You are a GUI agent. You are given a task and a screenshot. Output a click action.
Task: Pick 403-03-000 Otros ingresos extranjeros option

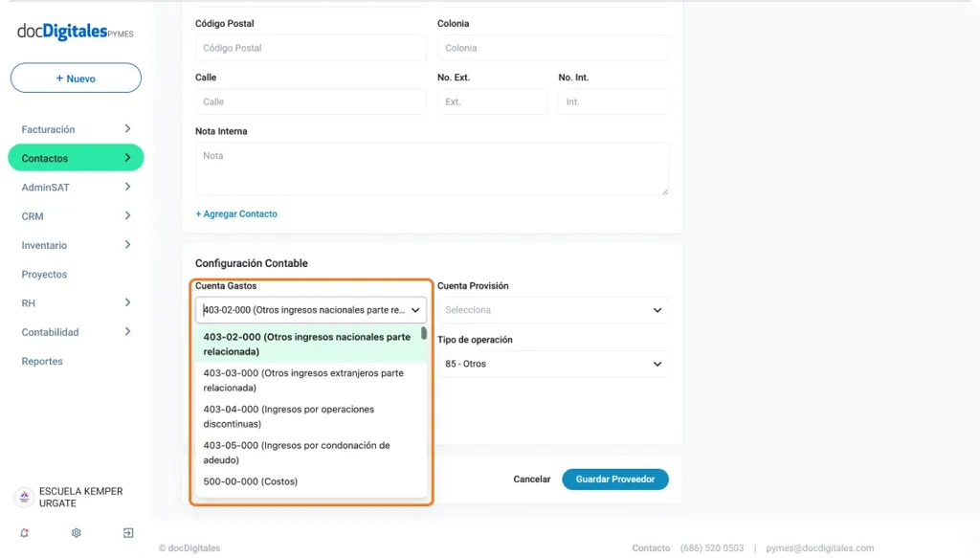pyautogui.click(x=303, y=380)
